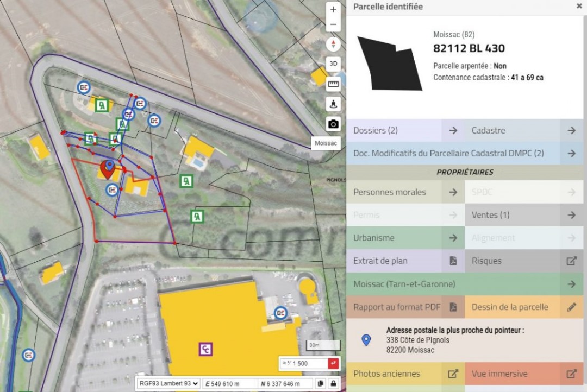Screen dimensions: 587x392
Task: Toggle the coordinate lock padlock
Action: click(333, 384)
